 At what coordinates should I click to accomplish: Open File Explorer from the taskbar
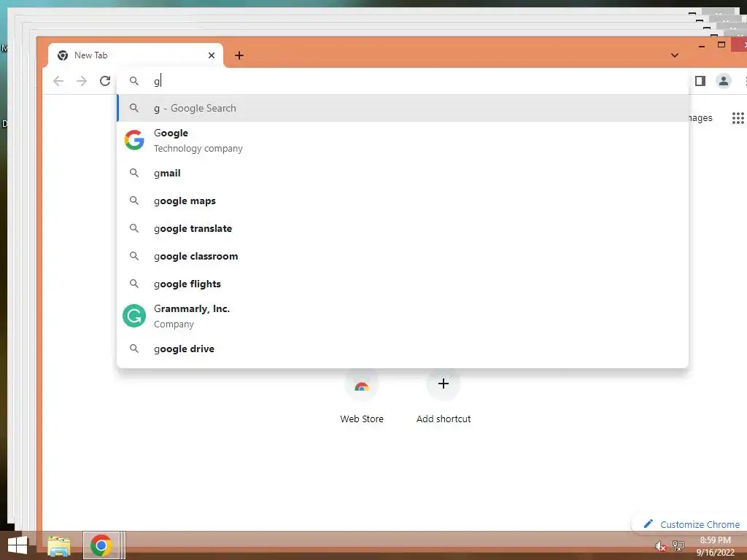[x=59, y=545]
